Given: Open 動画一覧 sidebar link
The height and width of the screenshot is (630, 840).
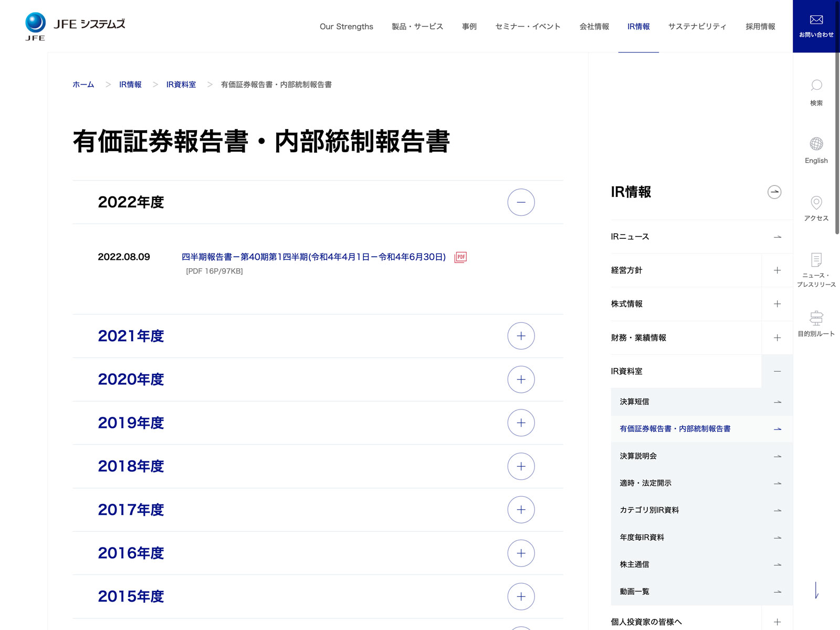Looking at the screenshot, I should pyautogui.click(x=634, y=592).
